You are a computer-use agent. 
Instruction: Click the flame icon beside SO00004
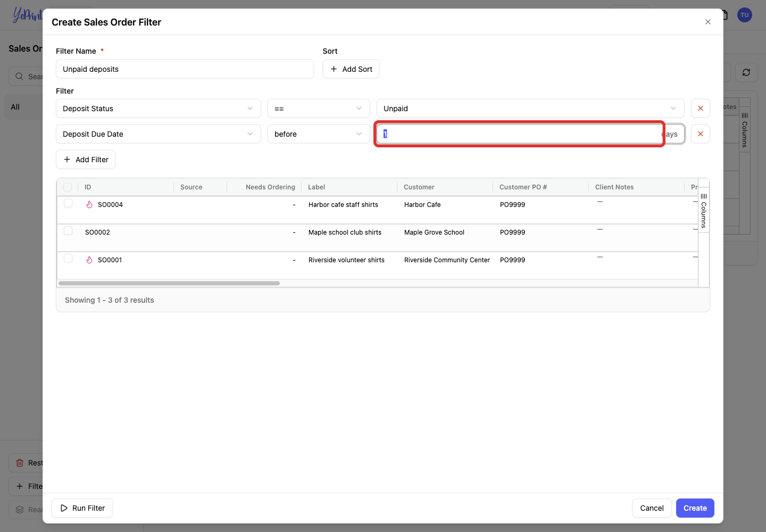tap(89, 204)
